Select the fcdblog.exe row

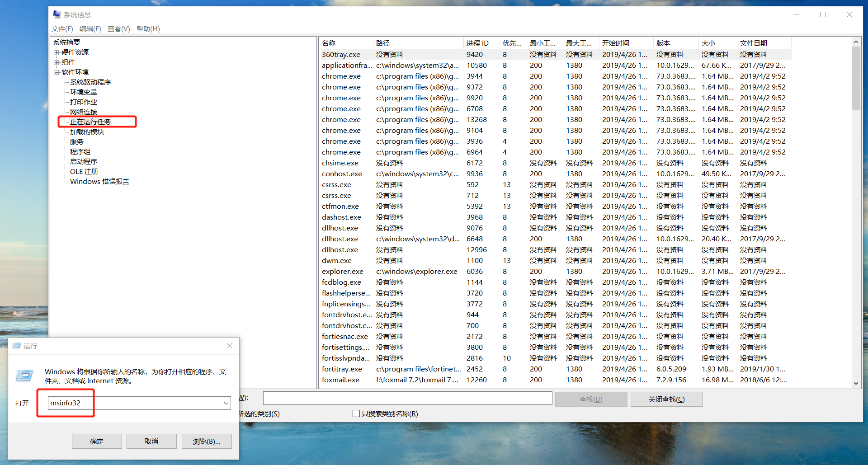point(556,282)
